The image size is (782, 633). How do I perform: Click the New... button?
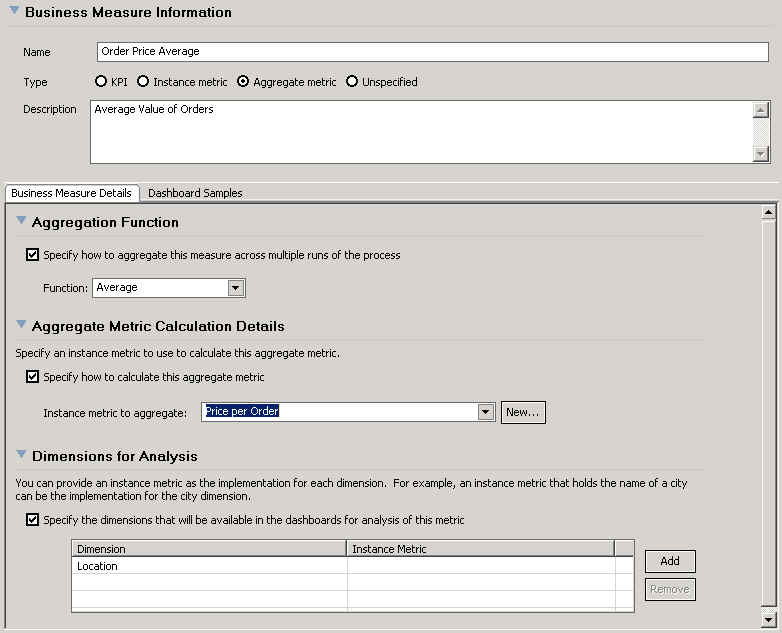523,412
